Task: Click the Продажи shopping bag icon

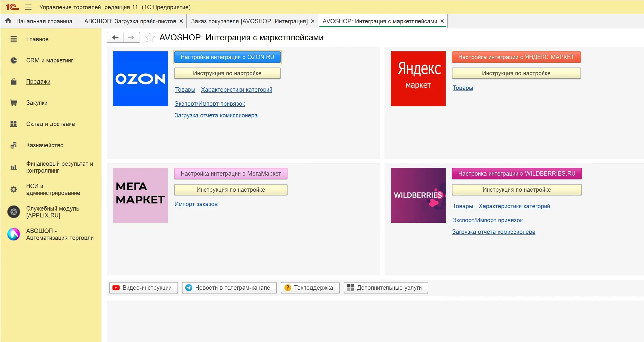Action: 14,82
